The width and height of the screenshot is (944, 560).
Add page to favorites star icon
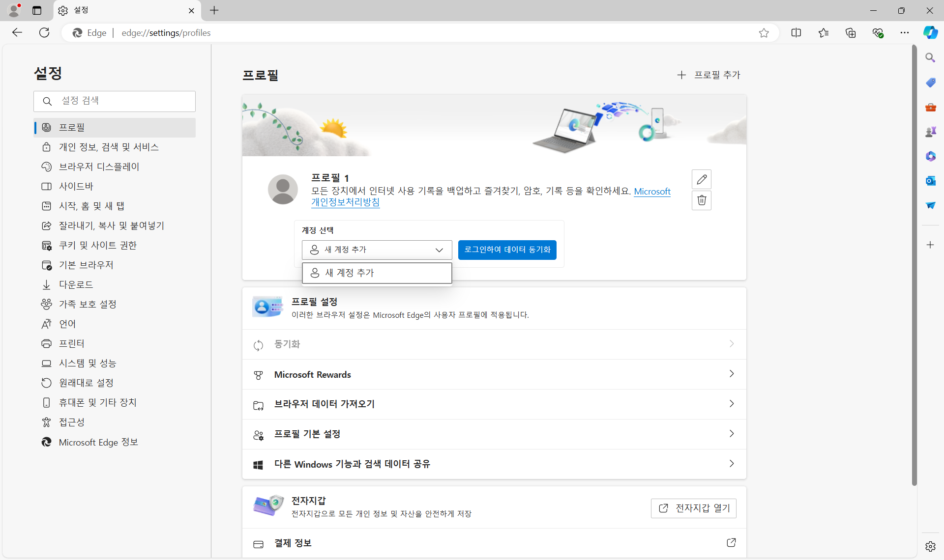[x=764, y=33]
